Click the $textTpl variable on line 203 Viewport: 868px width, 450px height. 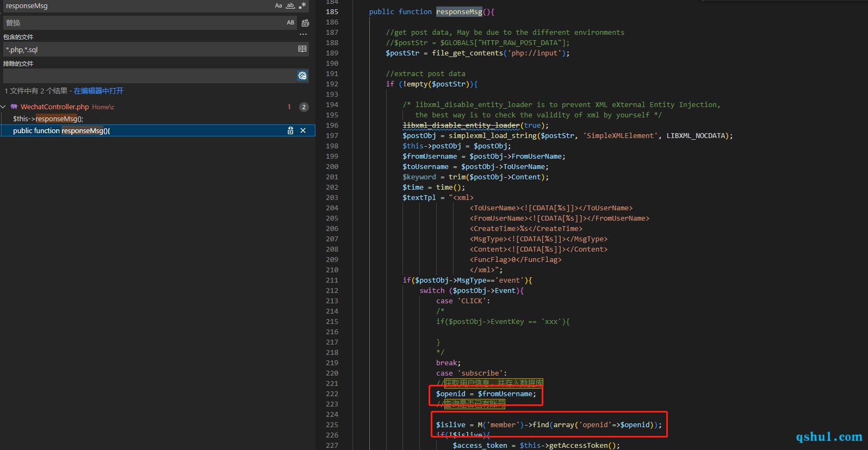(419, 198)
